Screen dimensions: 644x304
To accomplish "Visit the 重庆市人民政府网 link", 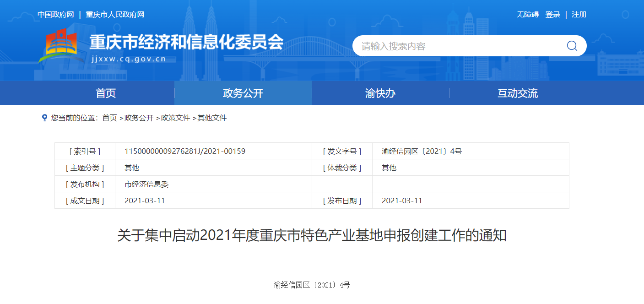I will (x=115, y=15).
